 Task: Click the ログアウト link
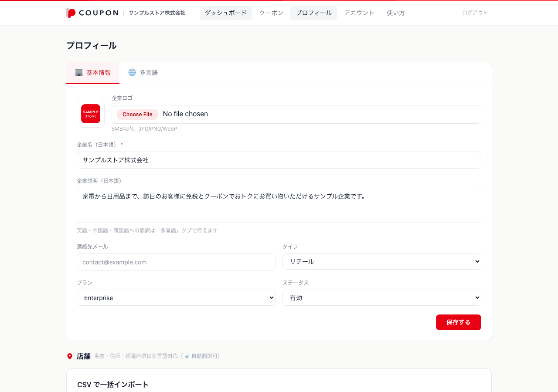[x=475, y=13]
